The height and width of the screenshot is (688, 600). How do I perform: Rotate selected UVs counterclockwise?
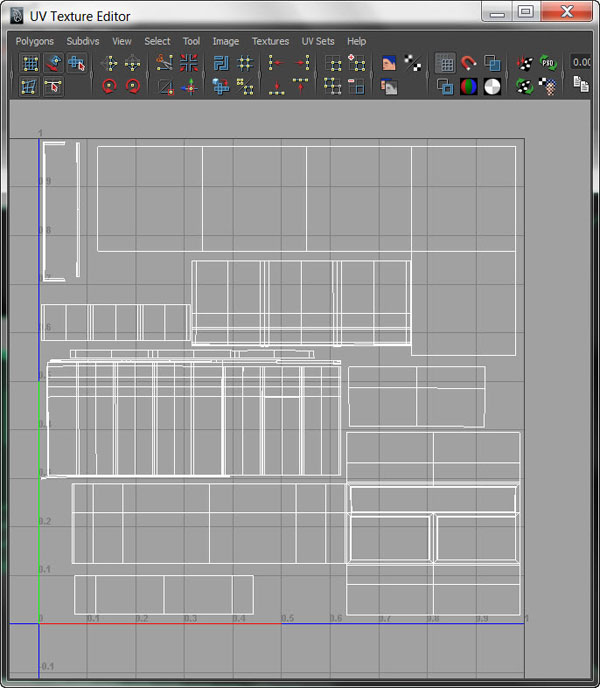click(109, 87)
